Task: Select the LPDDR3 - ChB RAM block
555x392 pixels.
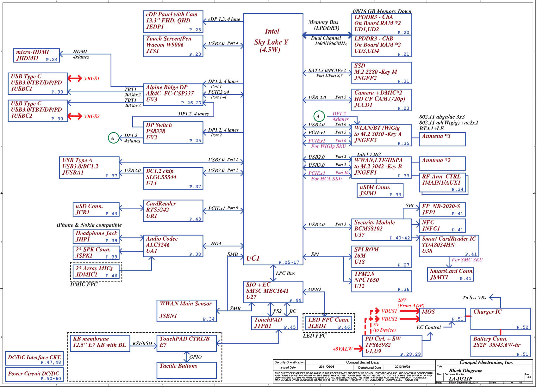Action: [x=381, y=46]
